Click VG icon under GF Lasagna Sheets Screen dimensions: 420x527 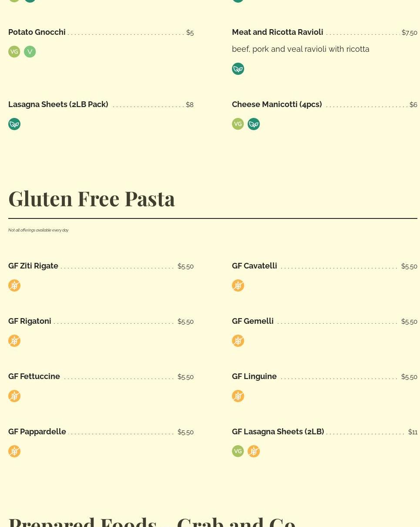pos(238,451)
